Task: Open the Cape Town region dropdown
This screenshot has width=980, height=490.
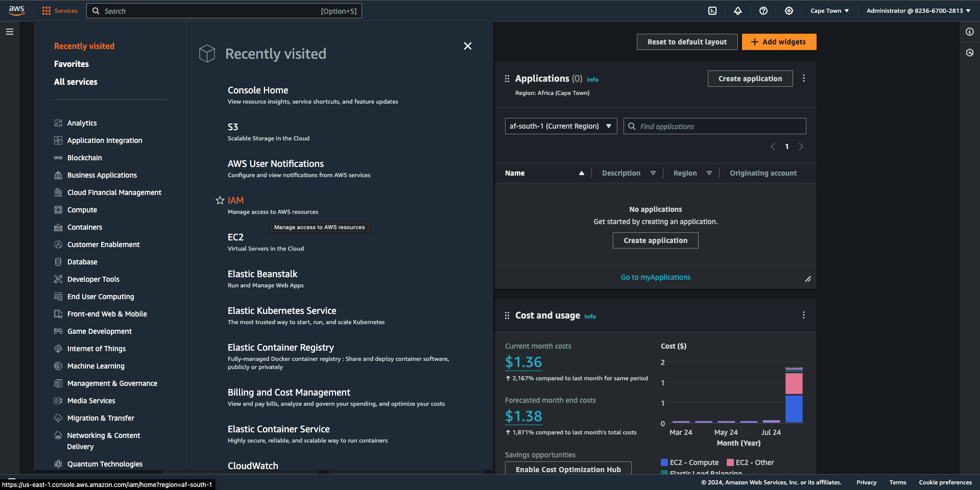Action: 829,11
